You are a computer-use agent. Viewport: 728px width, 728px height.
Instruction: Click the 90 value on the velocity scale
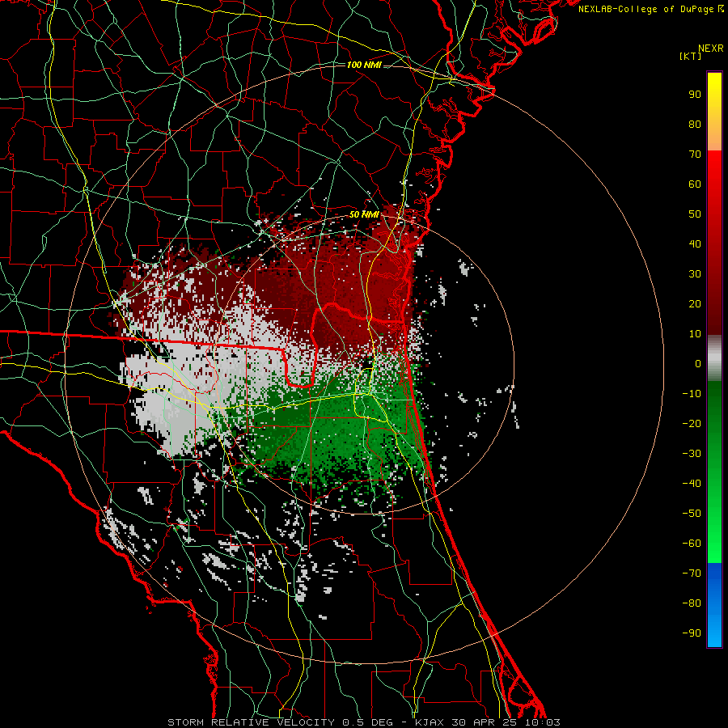695,95
